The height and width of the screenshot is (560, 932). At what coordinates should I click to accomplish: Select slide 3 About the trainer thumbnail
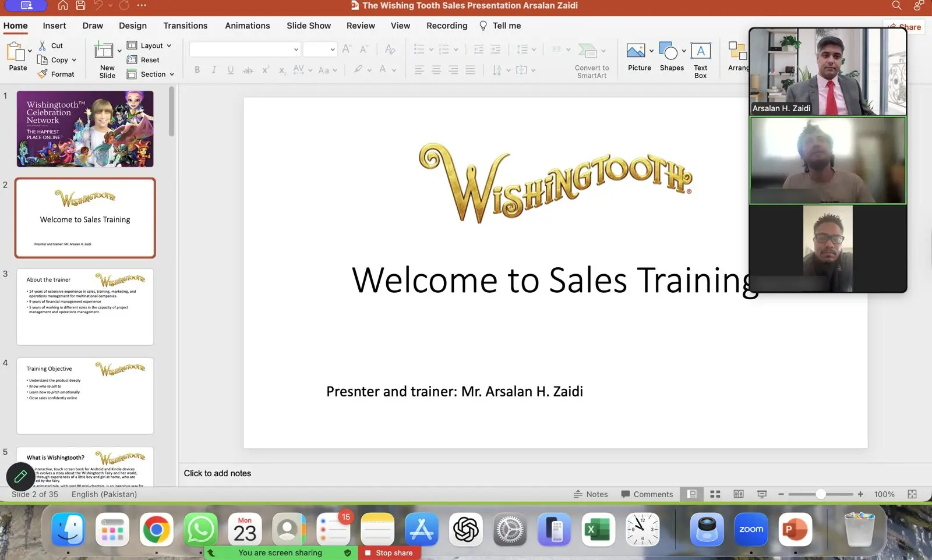pyautogui.click(x=85, y=307)
